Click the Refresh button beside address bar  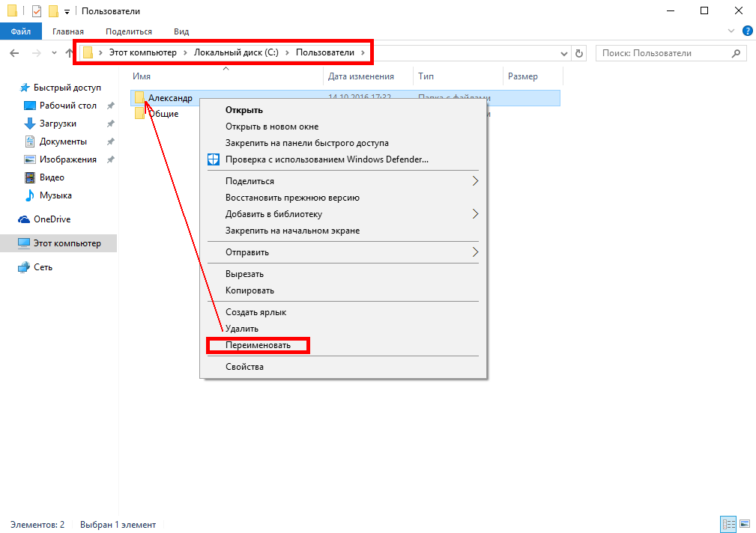578,53
